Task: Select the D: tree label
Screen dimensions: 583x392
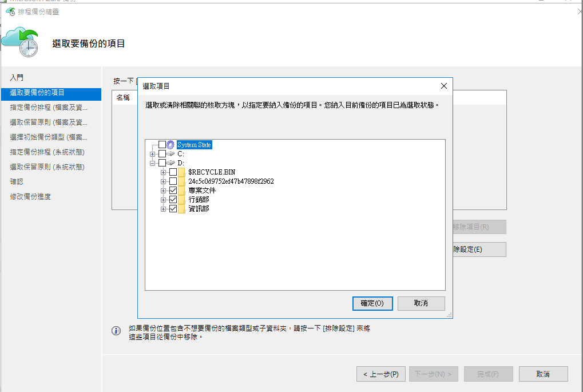Action: tap(181, 163)
